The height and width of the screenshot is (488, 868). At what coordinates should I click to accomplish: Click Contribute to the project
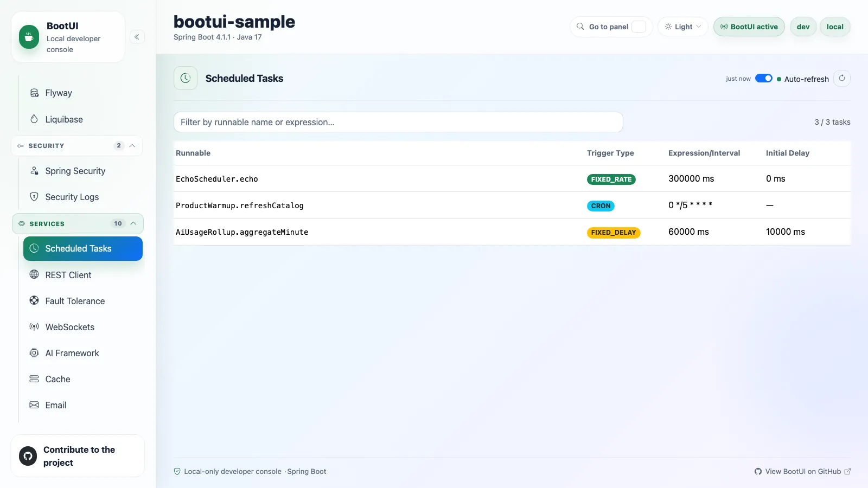78,456
